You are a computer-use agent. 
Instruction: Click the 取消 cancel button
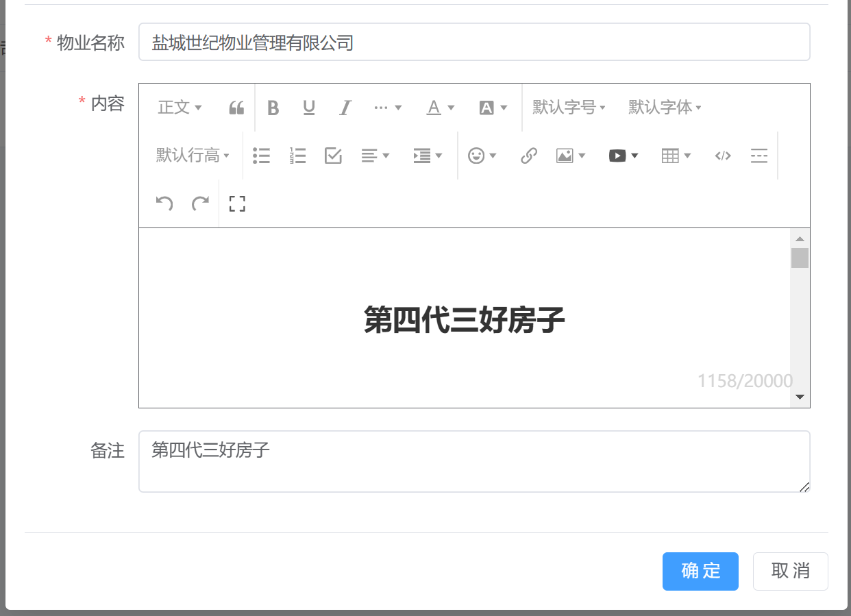click(x=790, y=571)
